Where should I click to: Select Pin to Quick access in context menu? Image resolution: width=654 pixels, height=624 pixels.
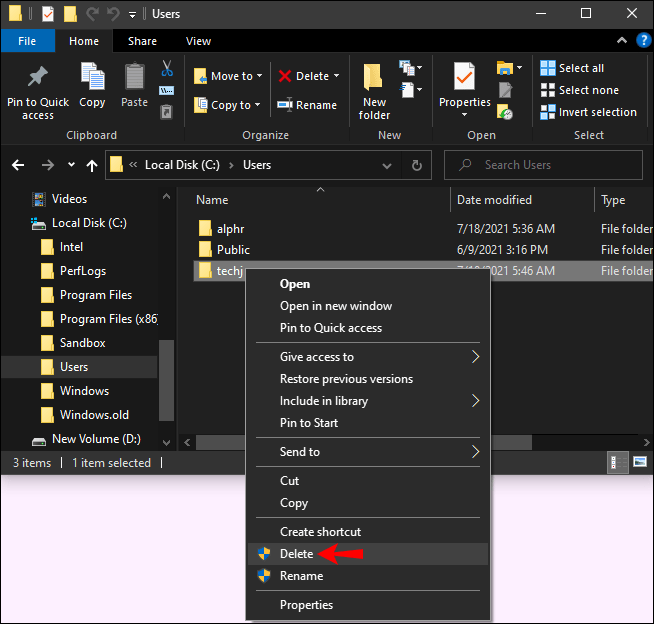(367, 328)
